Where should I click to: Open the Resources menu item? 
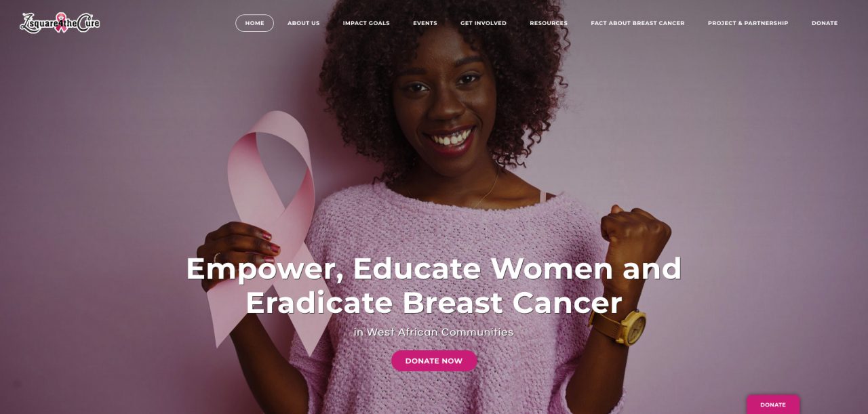click(549, 23)
